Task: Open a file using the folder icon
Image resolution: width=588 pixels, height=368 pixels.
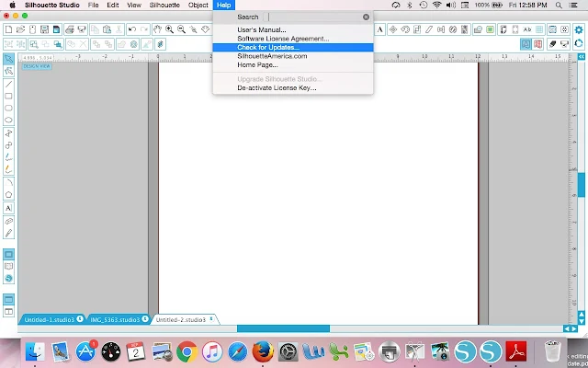Action: point(20,29)
